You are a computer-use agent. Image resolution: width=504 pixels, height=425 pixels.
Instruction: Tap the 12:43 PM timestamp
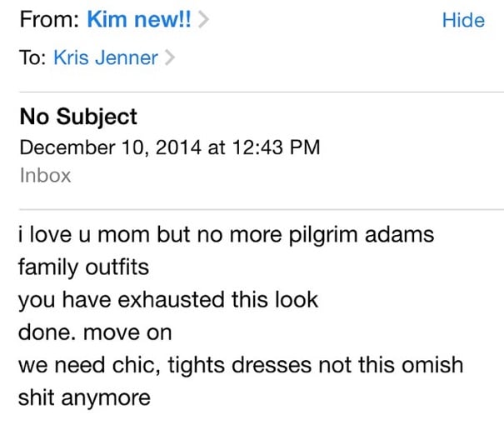[276, 147]
